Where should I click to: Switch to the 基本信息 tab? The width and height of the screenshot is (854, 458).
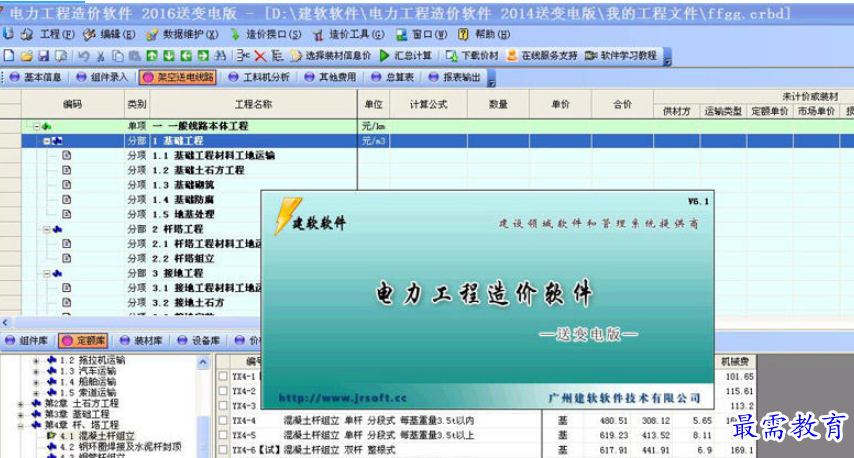pyautogui.click(x=36, y=77)
